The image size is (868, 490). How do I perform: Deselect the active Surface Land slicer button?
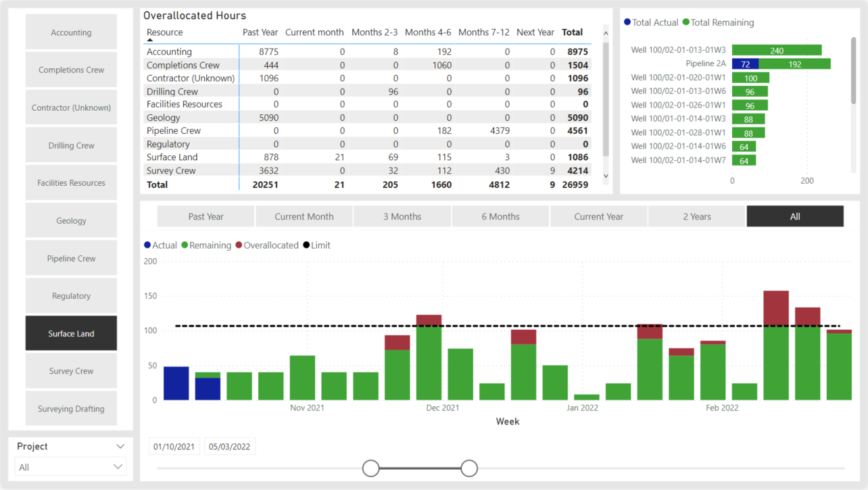click(71, 333)
